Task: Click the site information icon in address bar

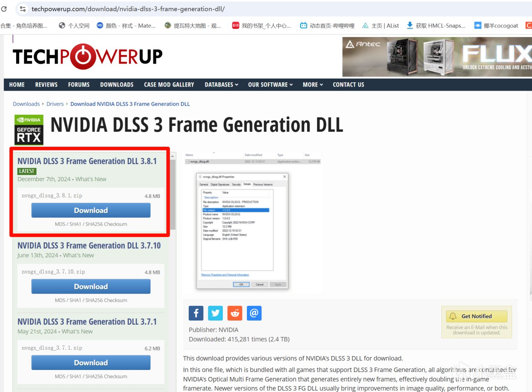Action: tap(23, 9)
